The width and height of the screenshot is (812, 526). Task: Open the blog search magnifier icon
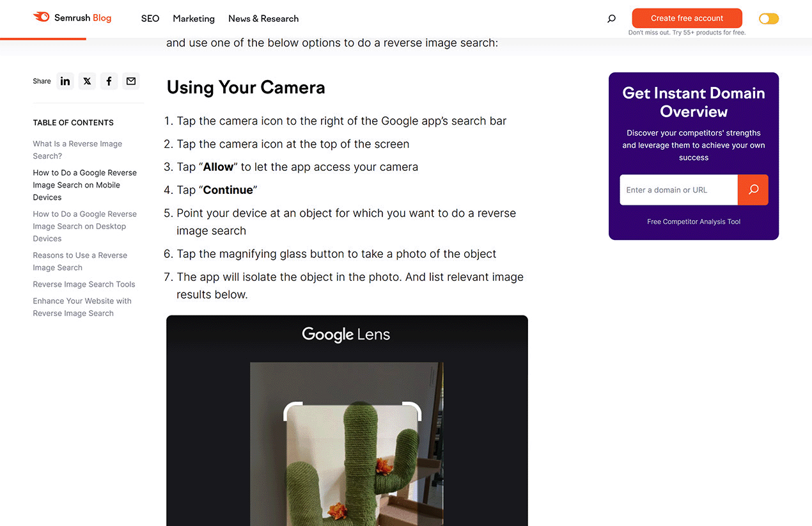pyautogui.click(x=611, y=19)
